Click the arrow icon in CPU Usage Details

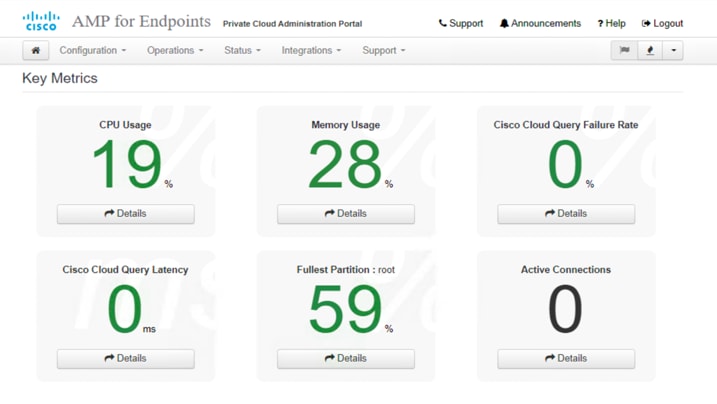pos(109,213)
